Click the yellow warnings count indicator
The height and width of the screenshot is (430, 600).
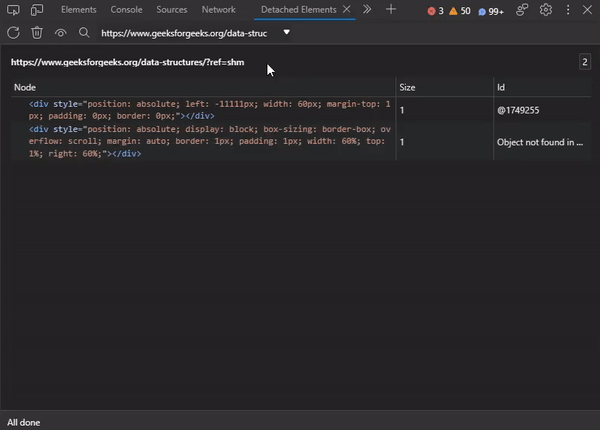click(459, 11)
